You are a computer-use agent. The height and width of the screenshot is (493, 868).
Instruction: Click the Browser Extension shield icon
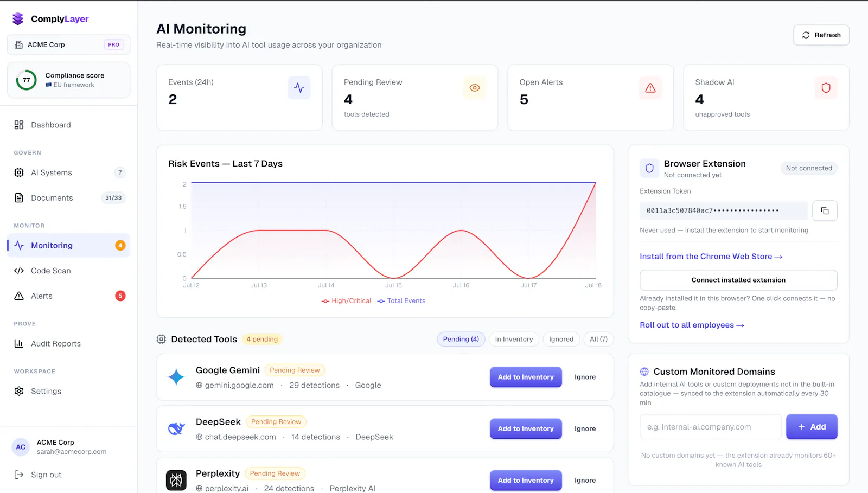[649, 168]
